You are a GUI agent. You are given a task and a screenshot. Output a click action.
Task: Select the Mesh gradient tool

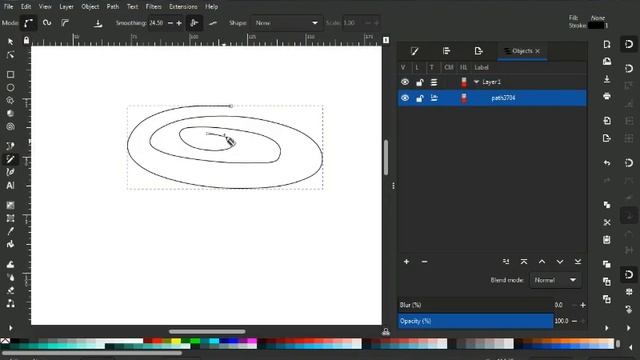[10, 218]
